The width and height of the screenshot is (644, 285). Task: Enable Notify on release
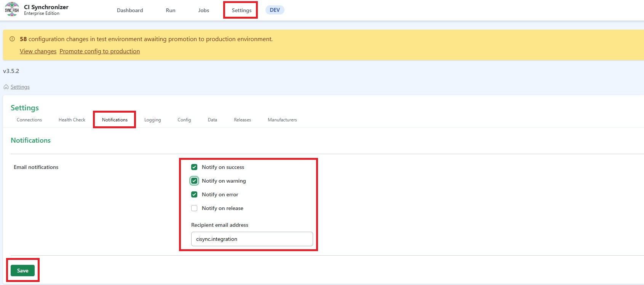[x=194, y=208]
